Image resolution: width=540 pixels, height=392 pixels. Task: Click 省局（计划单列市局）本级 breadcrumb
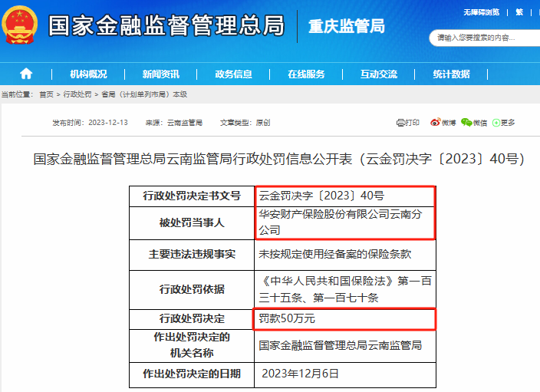144,94
